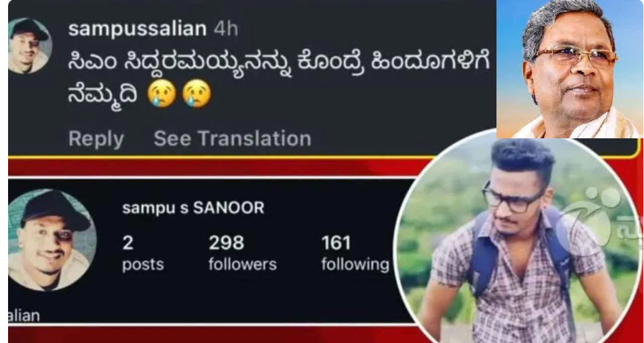The image size is (644, 343).
Task: View the 2 posts count
Action: pyautogui.click(x=143, y=254)
